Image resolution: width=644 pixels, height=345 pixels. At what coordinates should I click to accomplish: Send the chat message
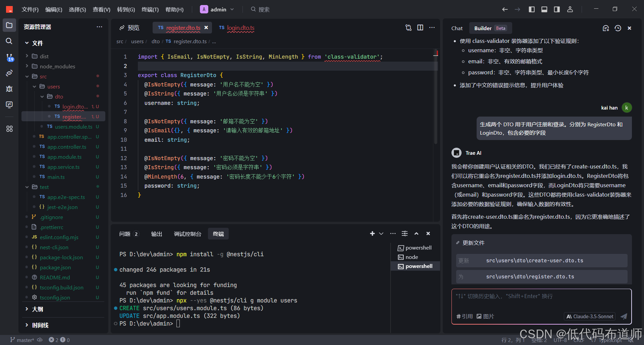(624, 316)
